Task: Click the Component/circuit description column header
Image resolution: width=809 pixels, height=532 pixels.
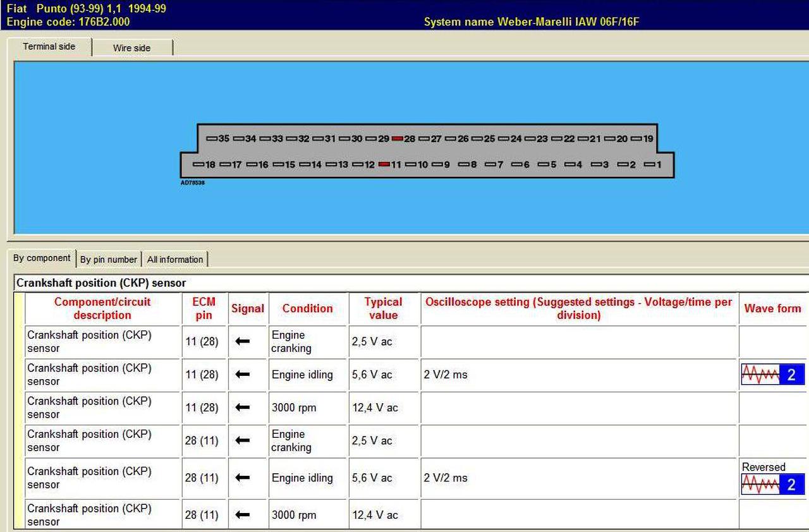Action: click(x=102, y=308)
